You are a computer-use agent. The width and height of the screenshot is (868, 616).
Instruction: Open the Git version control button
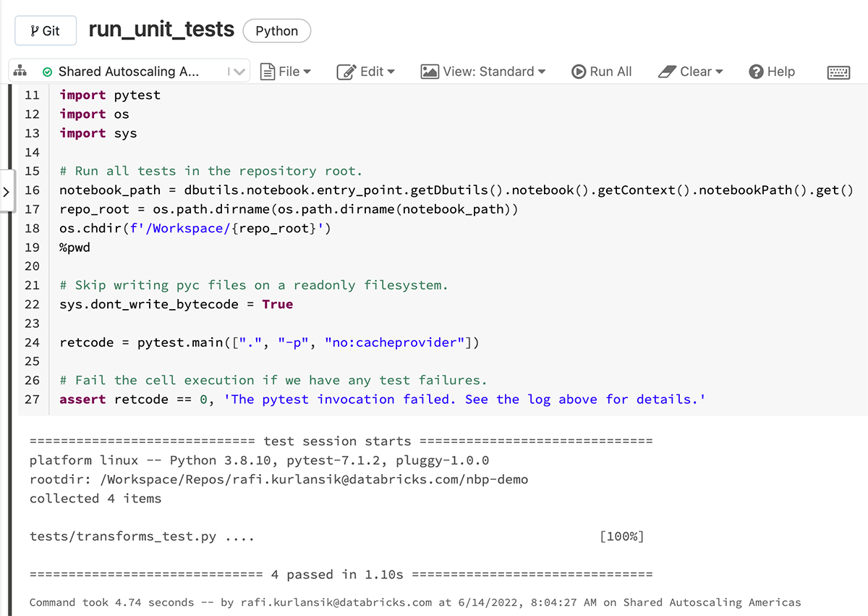(x=45, y=31)
